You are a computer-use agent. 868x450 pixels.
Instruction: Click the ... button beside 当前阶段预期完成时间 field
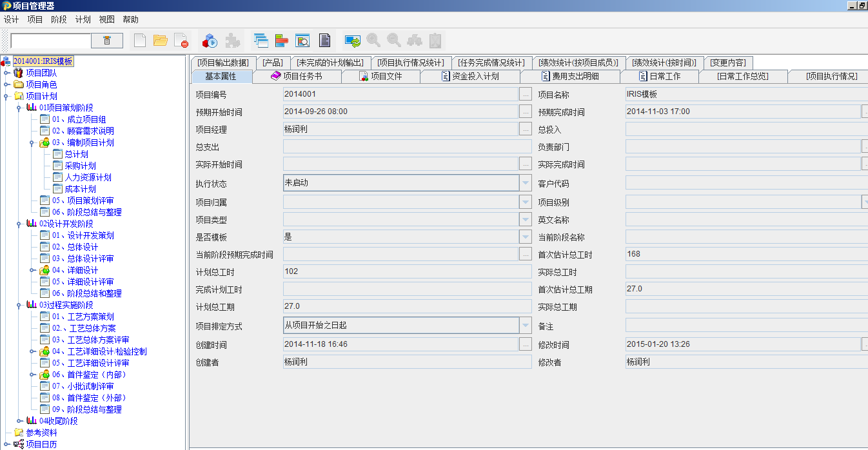(x=526, y=254)
